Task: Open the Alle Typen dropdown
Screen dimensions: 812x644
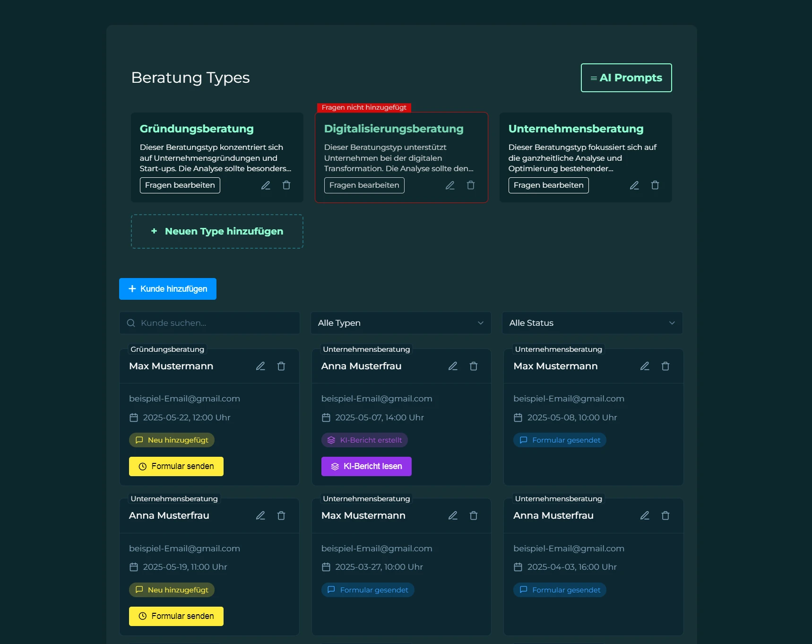Action: [400, 323]
